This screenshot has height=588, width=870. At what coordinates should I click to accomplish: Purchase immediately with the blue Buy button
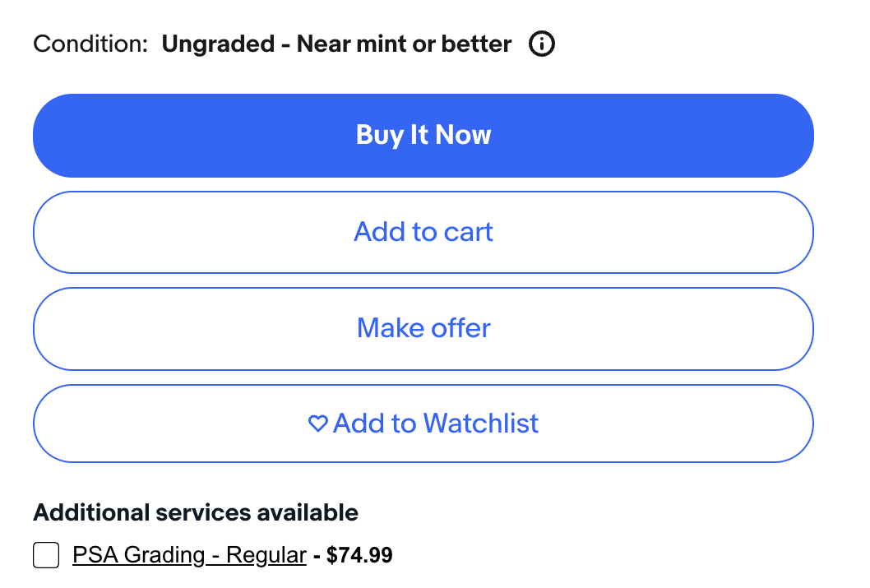click(x=423, y=136)
